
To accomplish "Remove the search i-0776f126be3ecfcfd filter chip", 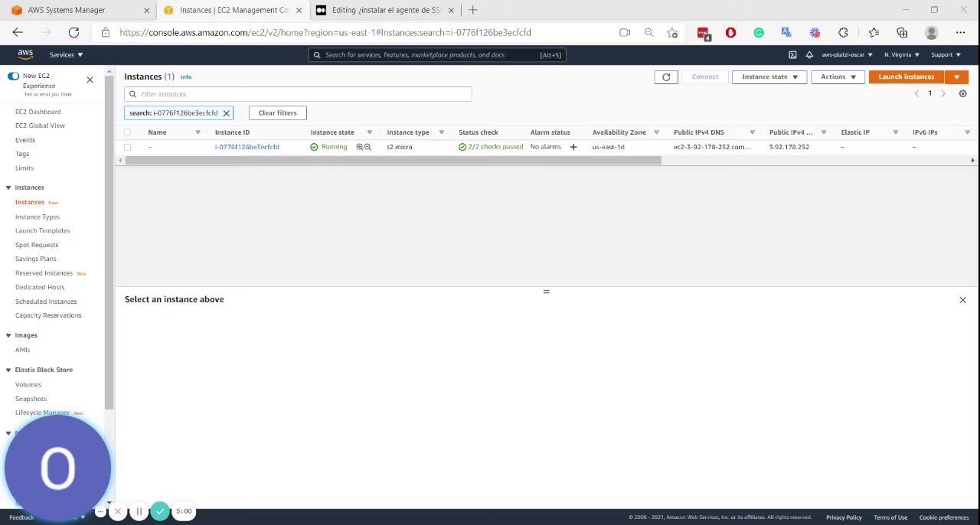I will (x=226, y=113).
